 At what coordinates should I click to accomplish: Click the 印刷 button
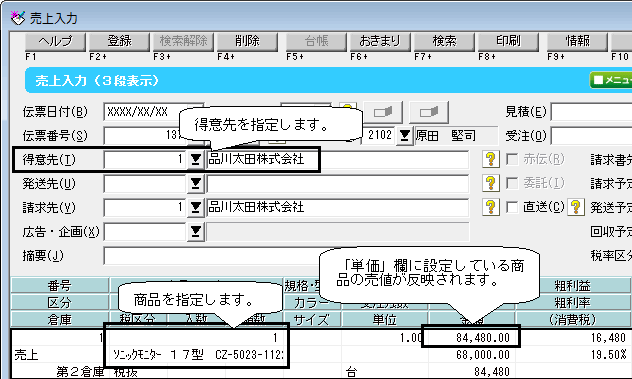click(x=508, y=42)
